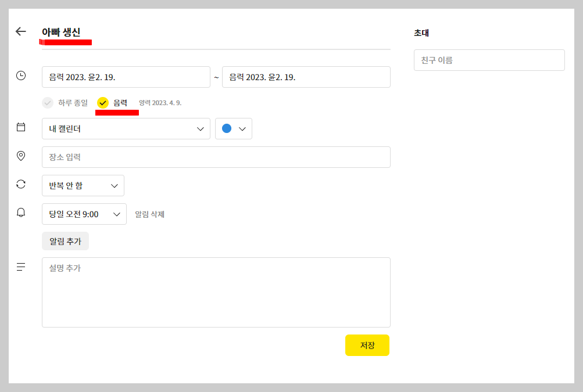The height and width of the screenshot is (392, 583).
Task: Click the 알림 추가 add-alarm button
Action: point(65,241)
